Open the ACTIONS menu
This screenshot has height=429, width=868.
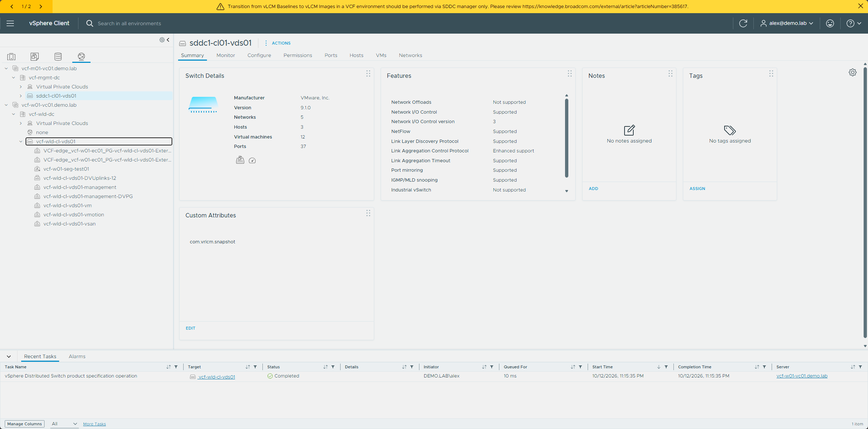[278, 43]
